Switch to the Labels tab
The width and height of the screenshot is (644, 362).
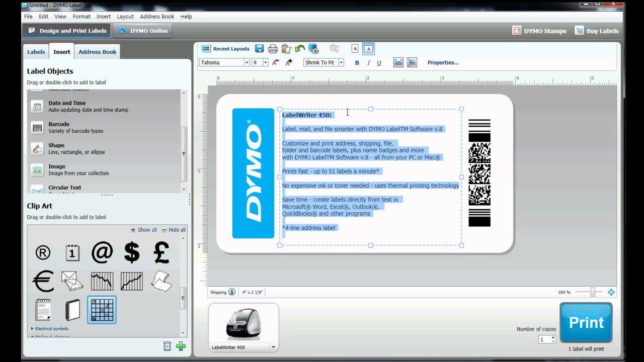tap(36, 52)
